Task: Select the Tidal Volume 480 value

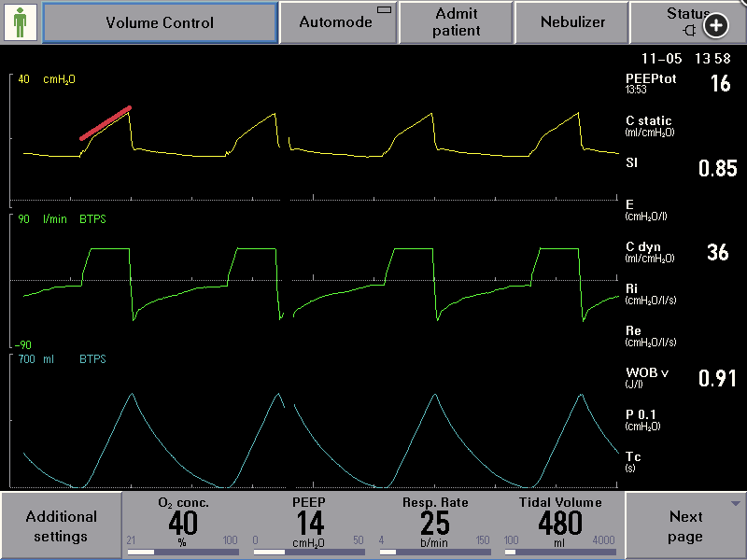Action: [x=560, y=524]
